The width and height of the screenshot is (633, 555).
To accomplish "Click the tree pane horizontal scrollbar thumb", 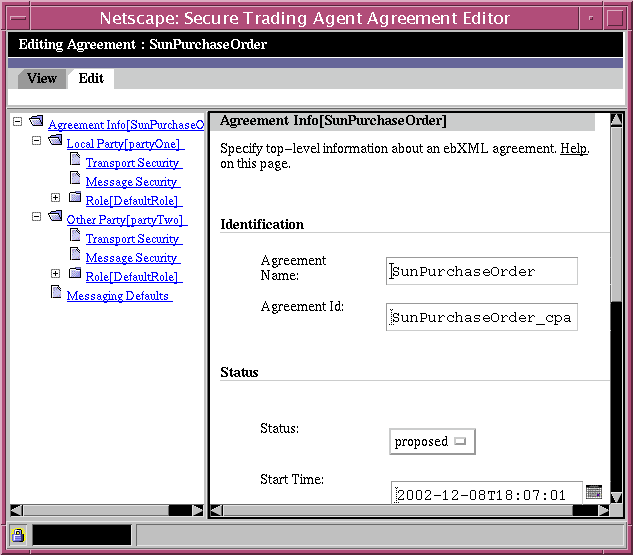I will tap(96, 510).
